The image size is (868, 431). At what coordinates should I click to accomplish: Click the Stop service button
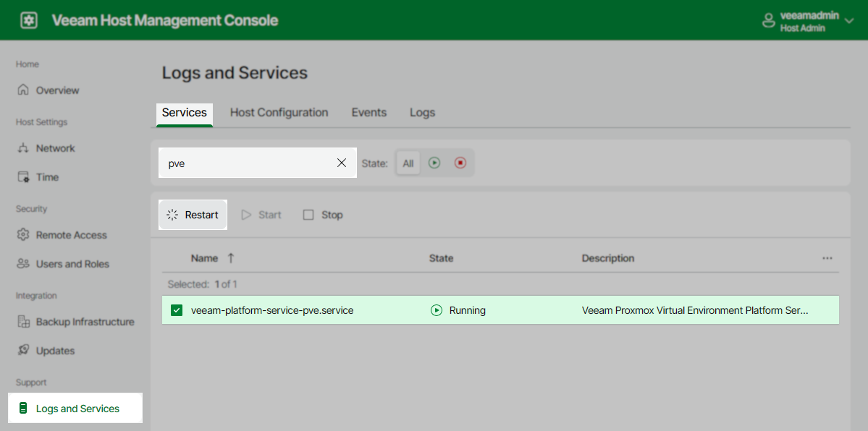pyautogui.click(x=321, y=214)
